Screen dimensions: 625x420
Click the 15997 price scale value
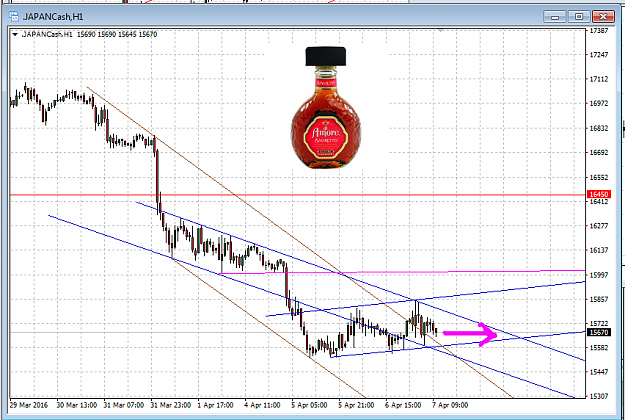point(599,275)
